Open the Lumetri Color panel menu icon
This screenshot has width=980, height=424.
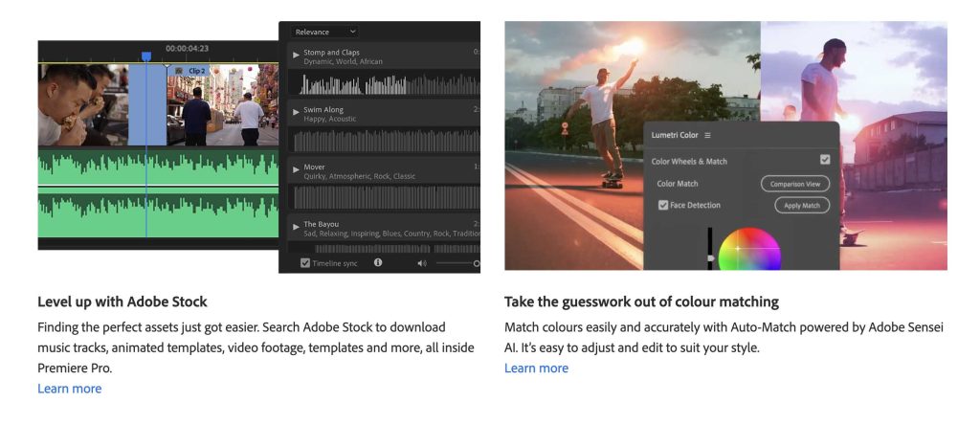(x=707, y=135)
